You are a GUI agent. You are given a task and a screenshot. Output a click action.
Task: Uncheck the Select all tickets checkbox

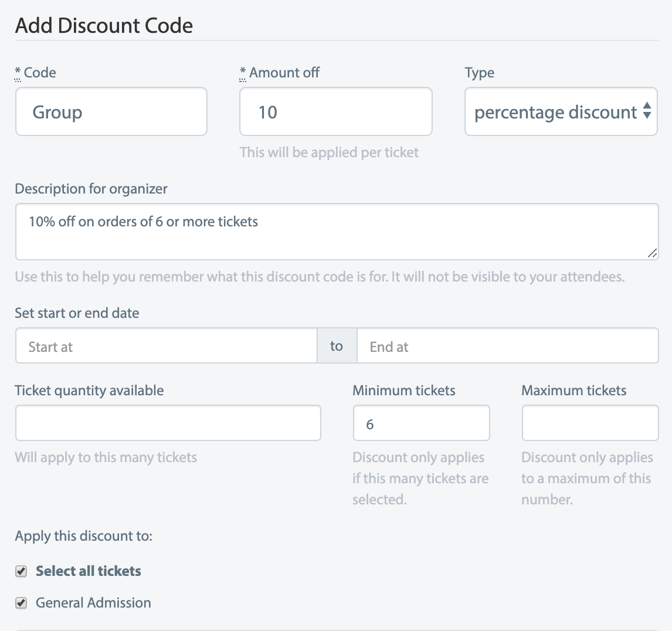[x=21, y=571]
